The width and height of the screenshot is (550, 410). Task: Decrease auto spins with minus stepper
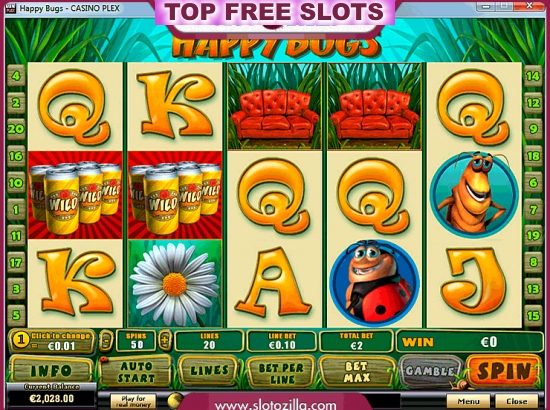[x=106, y=341]
